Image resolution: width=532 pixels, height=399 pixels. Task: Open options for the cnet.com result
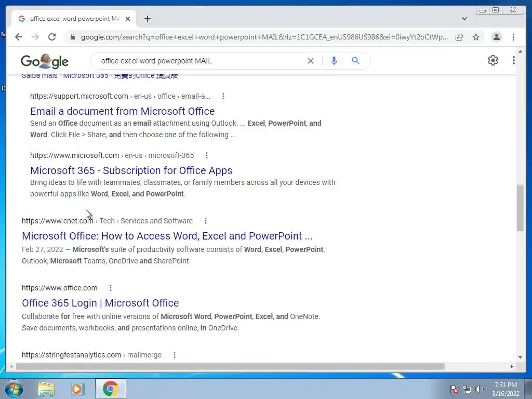[x=206, y=221]
